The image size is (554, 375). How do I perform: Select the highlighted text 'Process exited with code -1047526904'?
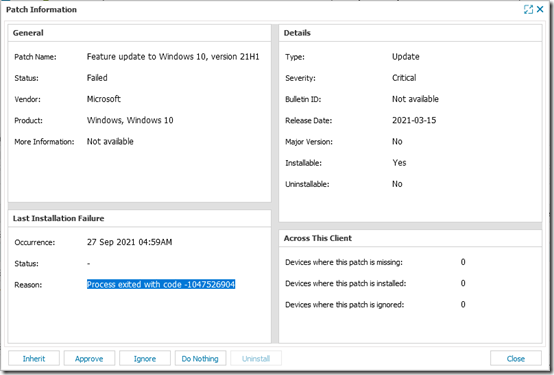[x=161, y=285]
